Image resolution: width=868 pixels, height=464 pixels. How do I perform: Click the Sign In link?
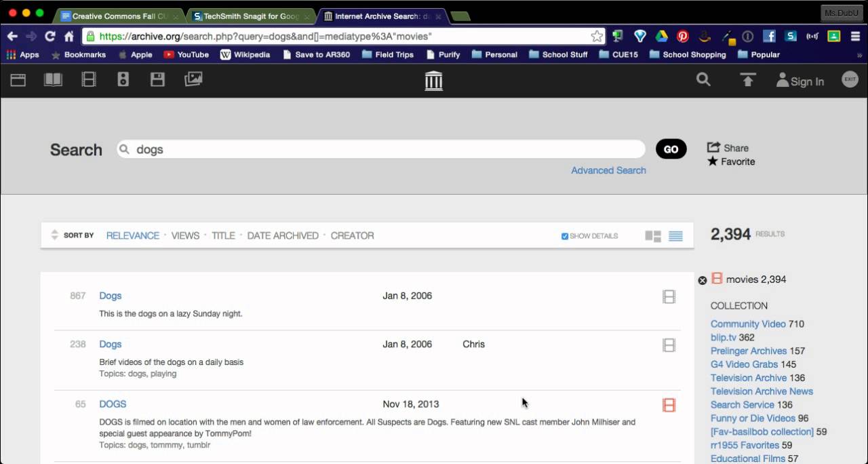[800, 81]
